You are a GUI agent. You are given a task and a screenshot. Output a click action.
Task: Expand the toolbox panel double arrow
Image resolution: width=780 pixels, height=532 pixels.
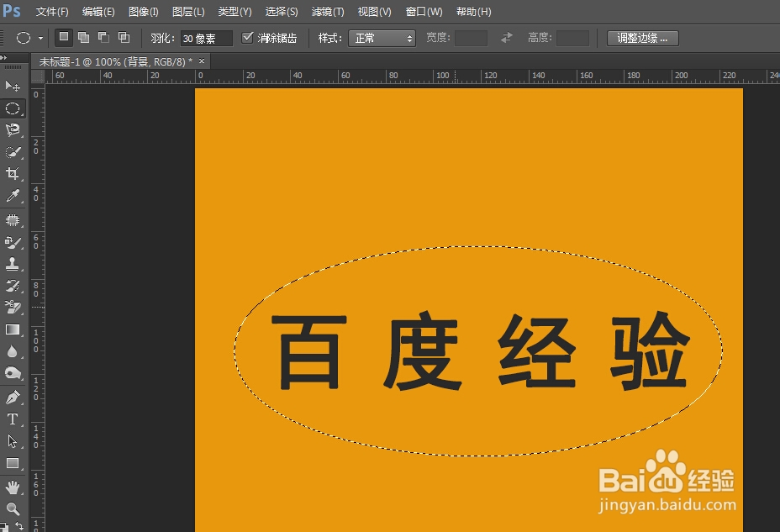point(4,58)
